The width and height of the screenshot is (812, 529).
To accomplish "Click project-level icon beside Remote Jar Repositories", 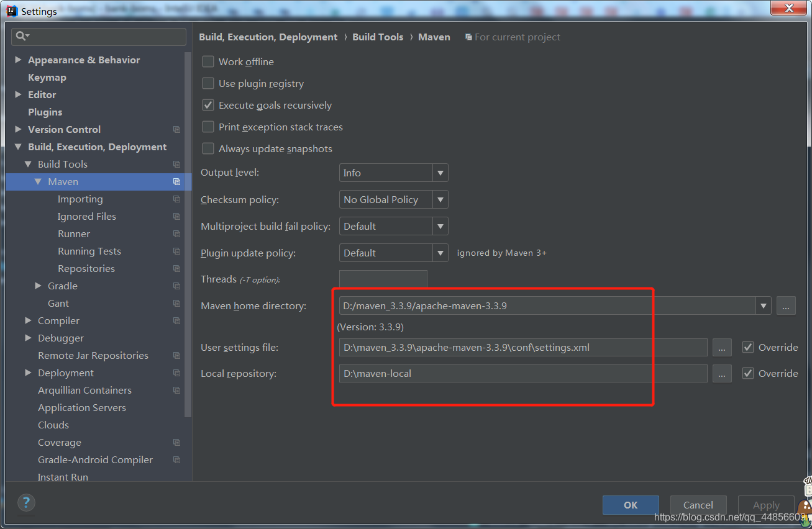I will click(177, 356).
